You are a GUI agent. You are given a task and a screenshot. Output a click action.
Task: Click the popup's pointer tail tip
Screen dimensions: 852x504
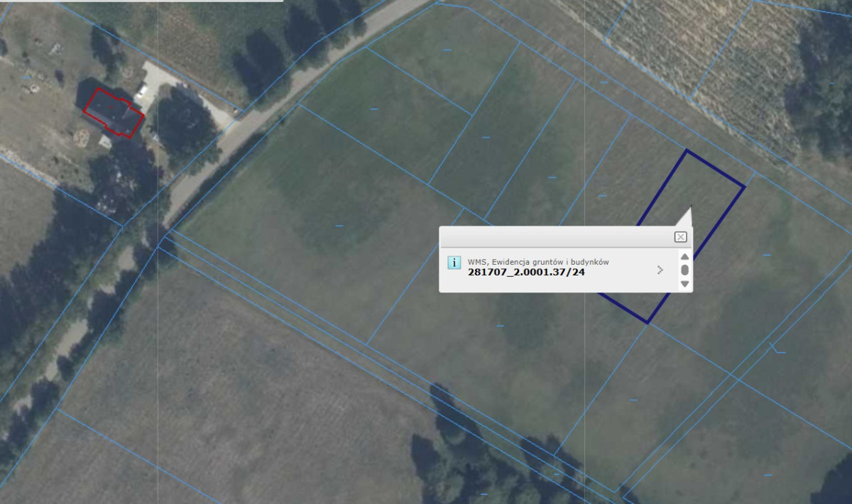pos(690,208)
